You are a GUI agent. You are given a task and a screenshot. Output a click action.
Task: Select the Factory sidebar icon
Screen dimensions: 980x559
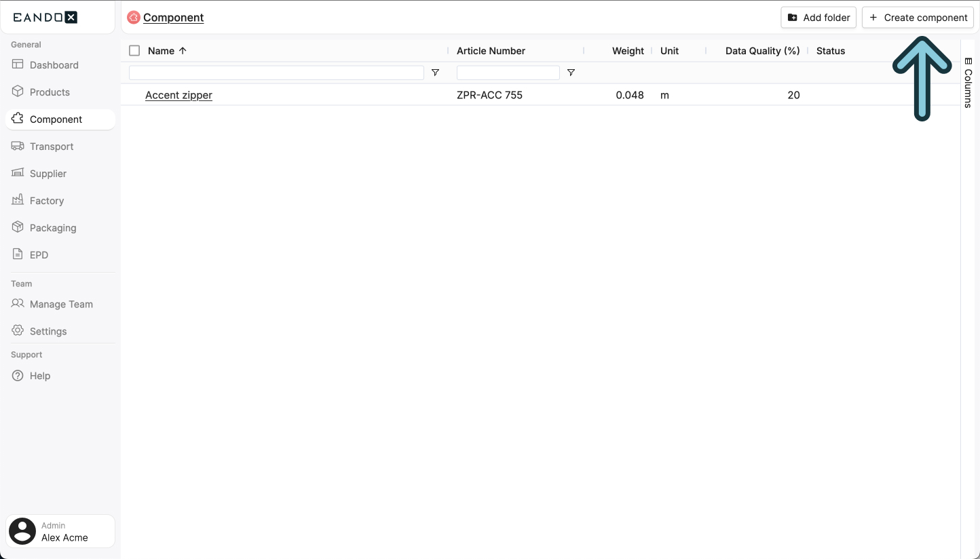17,200
